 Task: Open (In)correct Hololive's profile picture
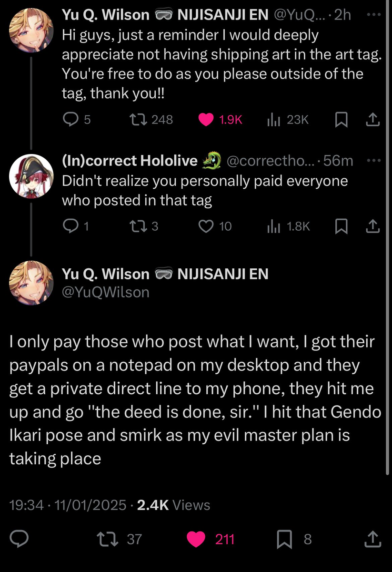(31, 177)
